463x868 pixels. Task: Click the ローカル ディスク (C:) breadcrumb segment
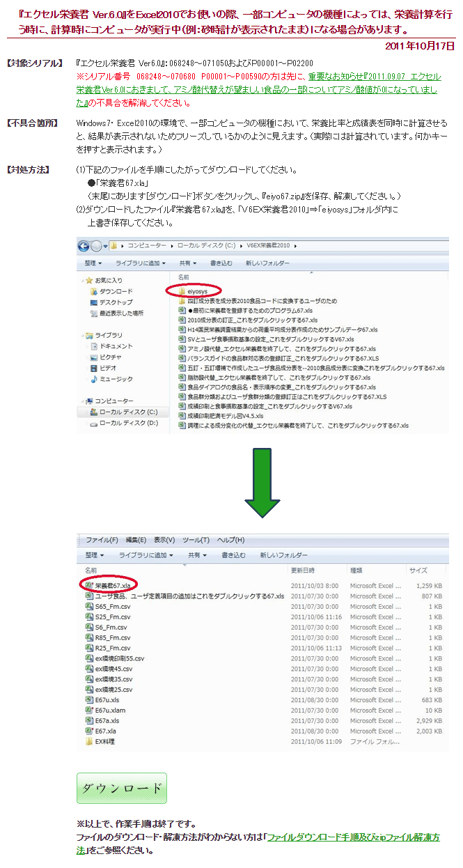[207, 246]
